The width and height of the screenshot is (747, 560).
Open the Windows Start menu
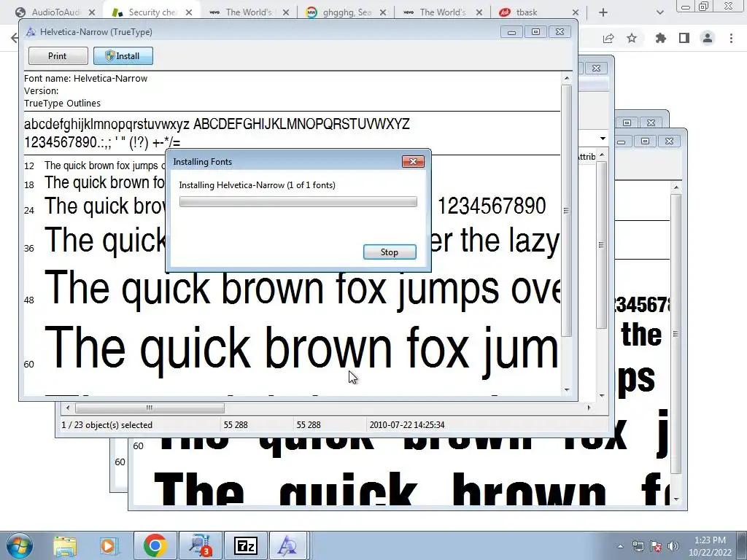pyautogui.click(x=19, y=545)
